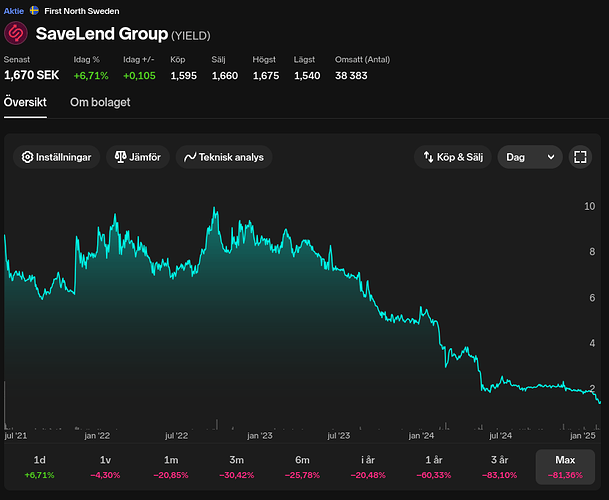Viewport: 609px width, 500px height.
Task: Click the Aktie breadcrumb link
Action: 14,11
